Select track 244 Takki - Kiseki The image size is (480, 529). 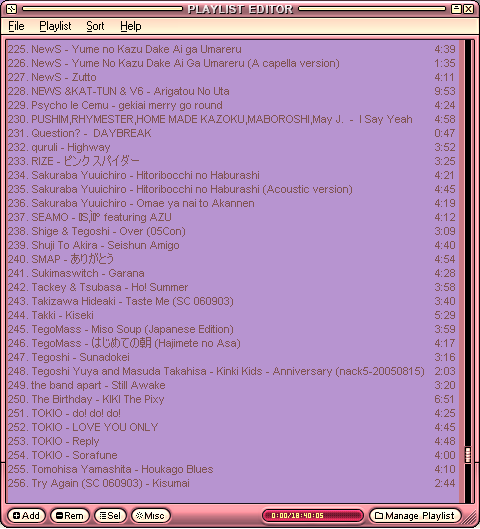click(x=232, y=315)
